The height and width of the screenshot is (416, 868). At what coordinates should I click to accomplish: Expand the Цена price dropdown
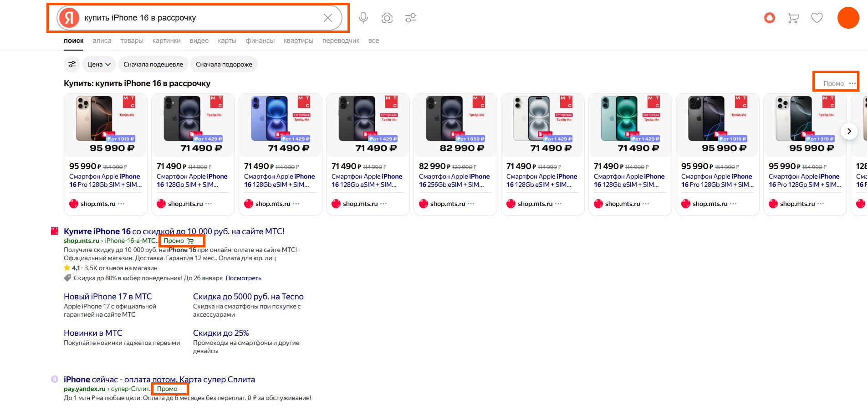pyautogui.click(x=99, y=64)
